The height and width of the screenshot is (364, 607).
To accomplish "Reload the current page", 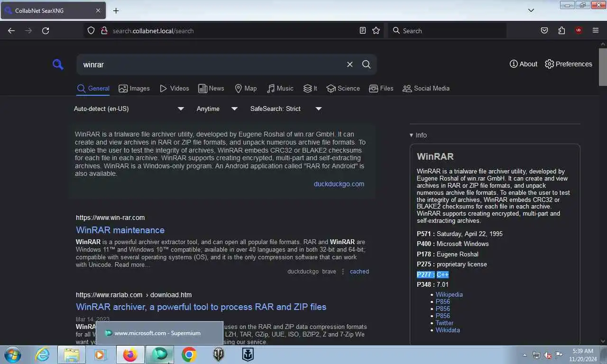I will click(x=46, y=30).
